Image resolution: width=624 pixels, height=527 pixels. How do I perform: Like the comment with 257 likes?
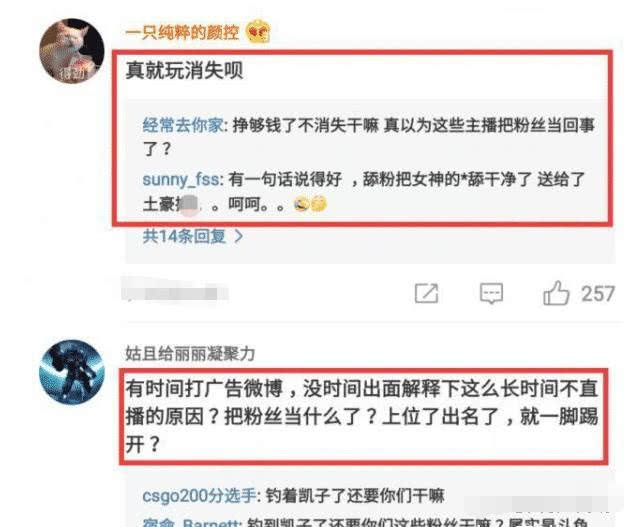556,293
